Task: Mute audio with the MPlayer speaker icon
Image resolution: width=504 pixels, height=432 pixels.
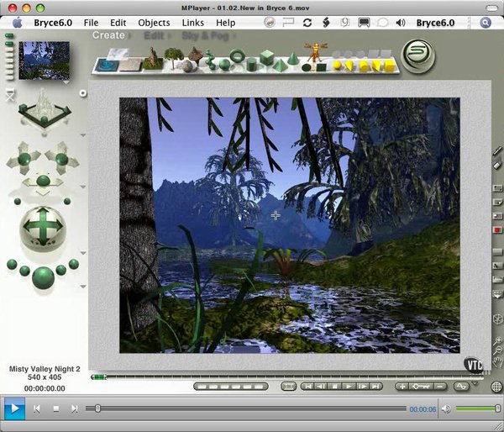Action: coord(445,408)
